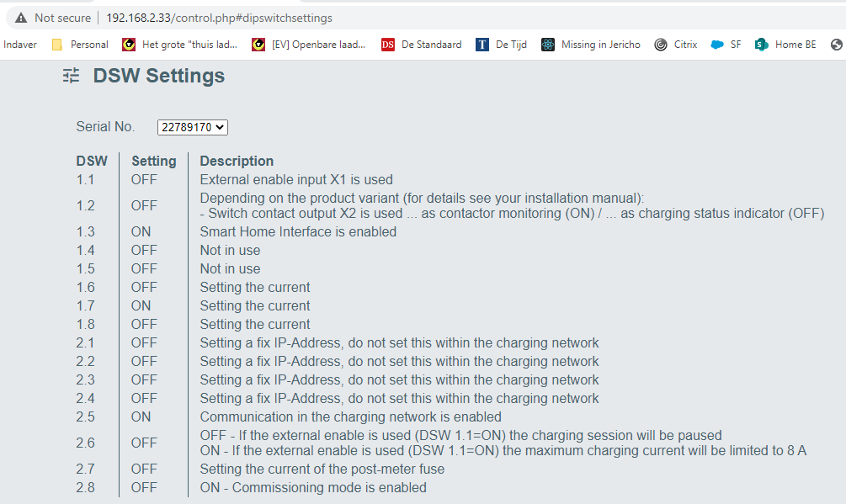The image size is (846, 504).
Task: Open the Personal bookmarks folder
Action: [x=81, y=45]
